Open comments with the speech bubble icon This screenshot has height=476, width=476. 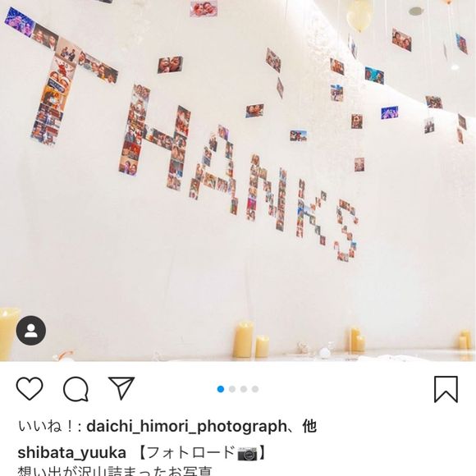click(76, 389)
